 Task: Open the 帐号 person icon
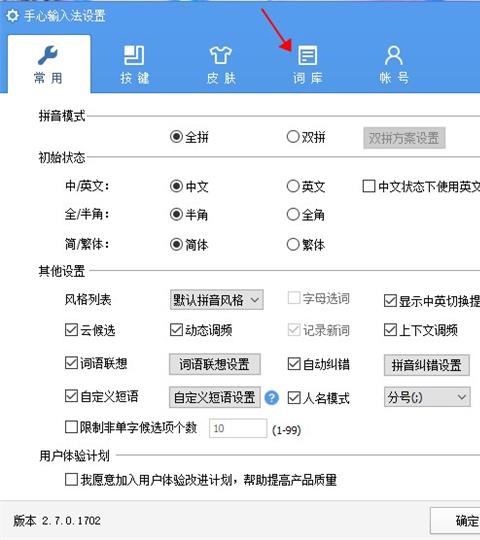pos(394,55)
